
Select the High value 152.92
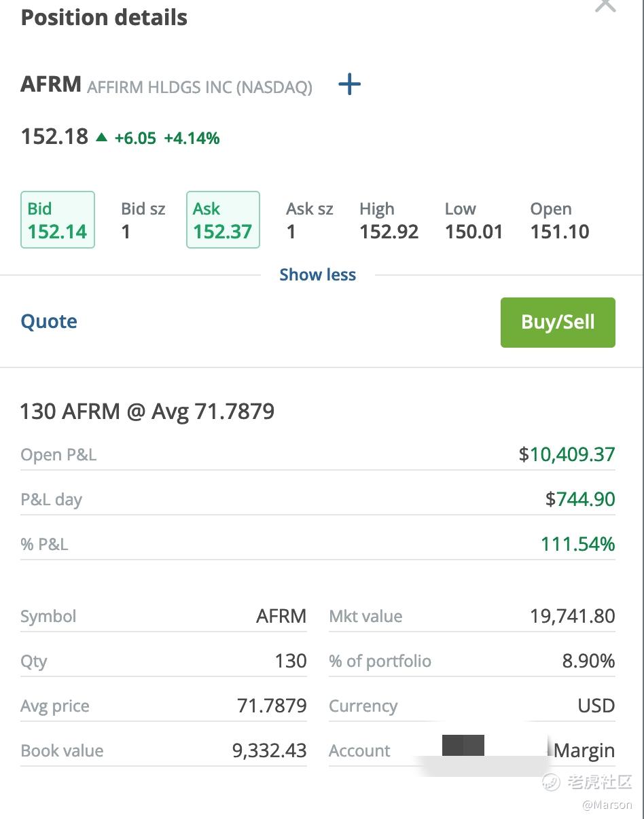pyautogui.click(x=389, y=232)
